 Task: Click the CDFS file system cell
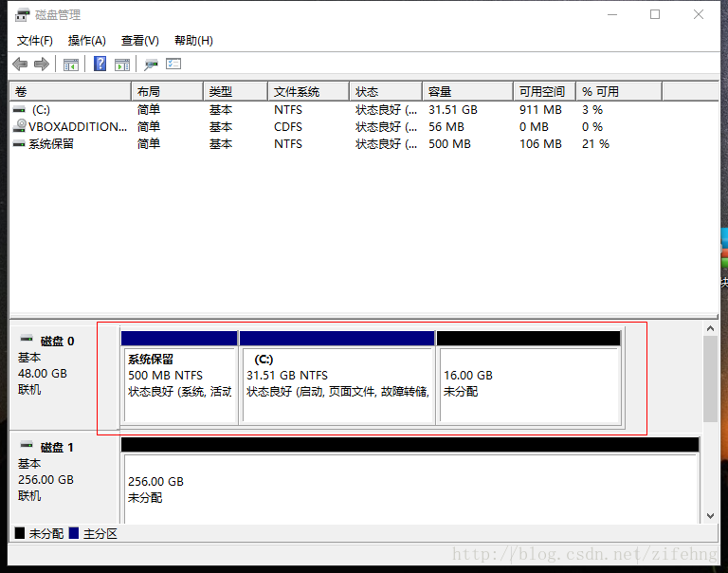[x=288, y=127]
